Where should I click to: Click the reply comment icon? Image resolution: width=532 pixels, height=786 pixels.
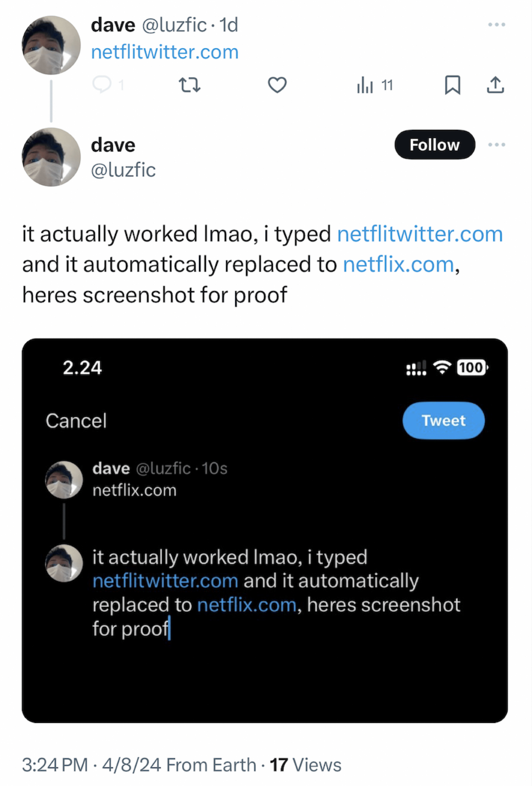coord(102,84)
